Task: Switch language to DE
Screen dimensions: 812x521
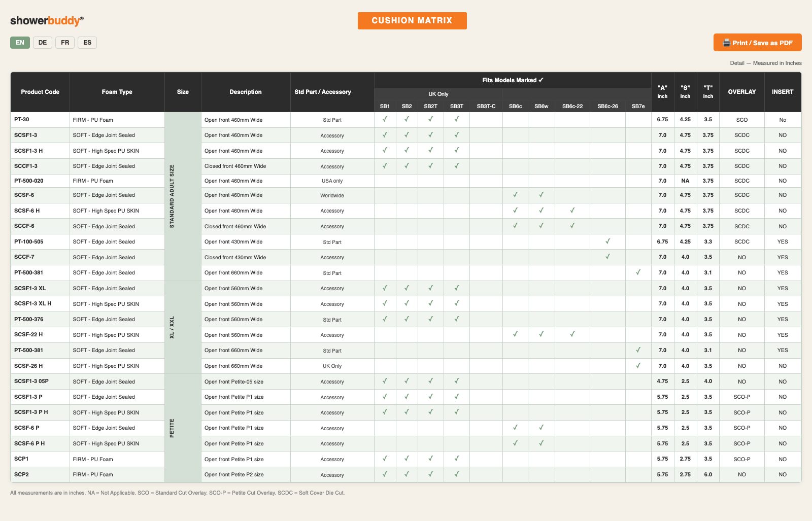Action: (x=43, y=43)
